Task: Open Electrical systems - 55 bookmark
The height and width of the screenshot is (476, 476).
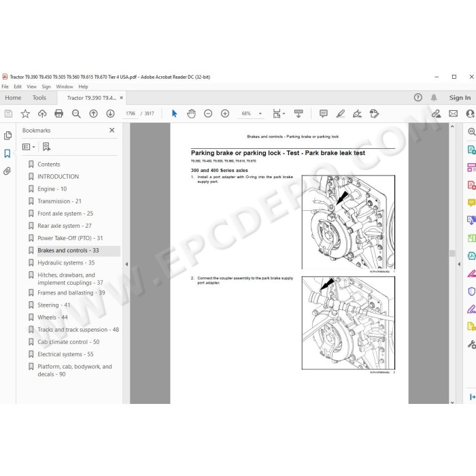Action: coord(65,354)
